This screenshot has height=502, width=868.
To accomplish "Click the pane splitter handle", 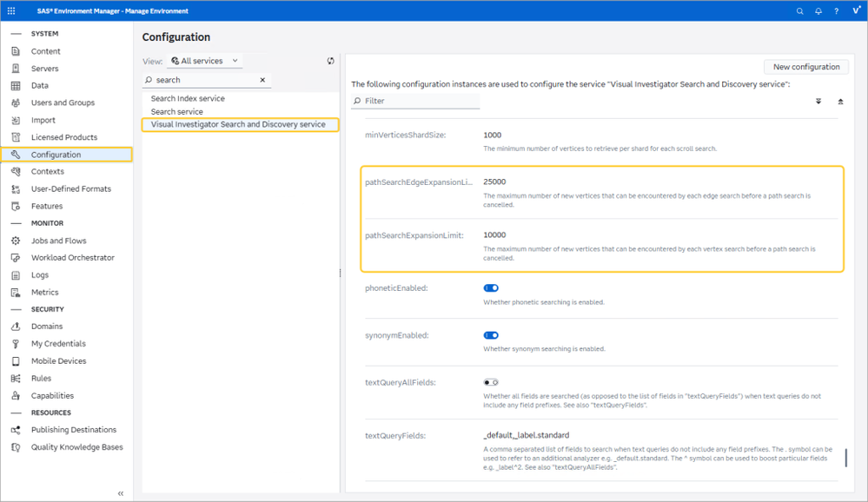I will pos(340,273).
